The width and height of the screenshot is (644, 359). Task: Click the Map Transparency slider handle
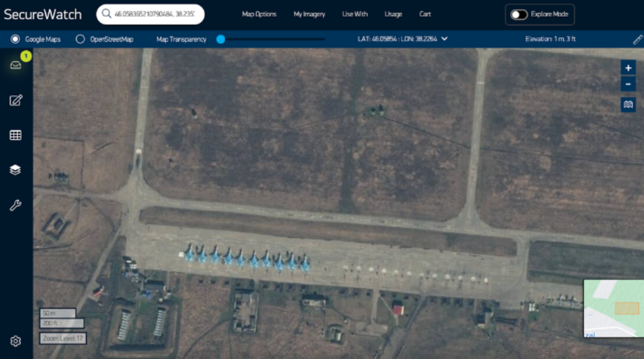(x=221, y=39)
